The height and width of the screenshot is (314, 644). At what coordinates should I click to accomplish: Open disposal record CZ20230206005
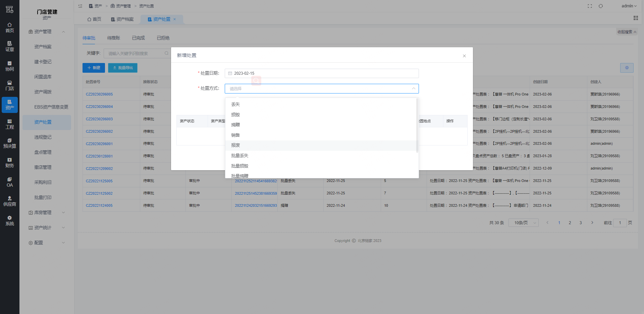(x=99, y=94)
